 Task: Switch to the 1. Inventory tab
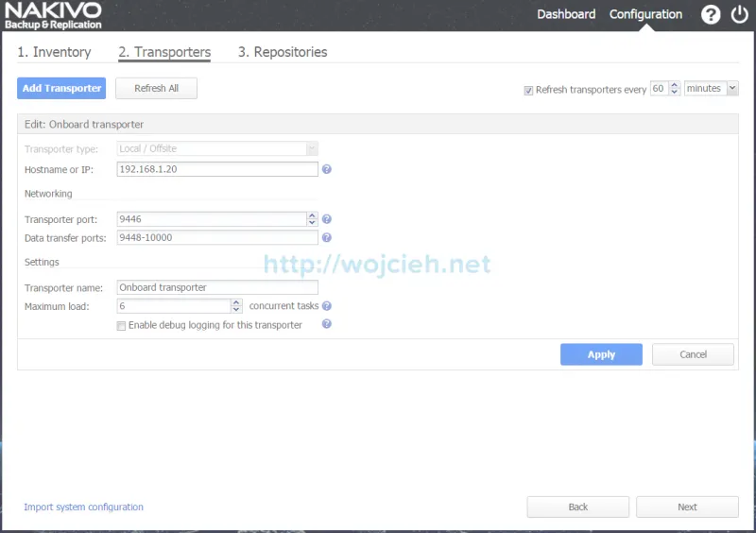point(54,52)
